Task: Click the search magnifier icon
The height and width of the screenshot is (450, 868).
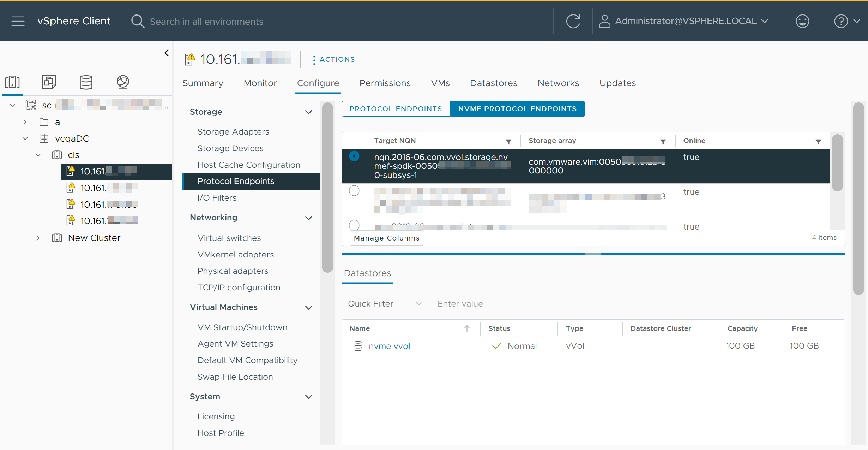Action: pos(138,21)
